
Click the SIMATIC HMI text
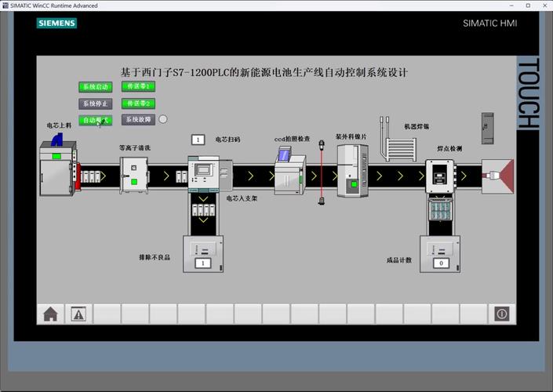[490, 24]
